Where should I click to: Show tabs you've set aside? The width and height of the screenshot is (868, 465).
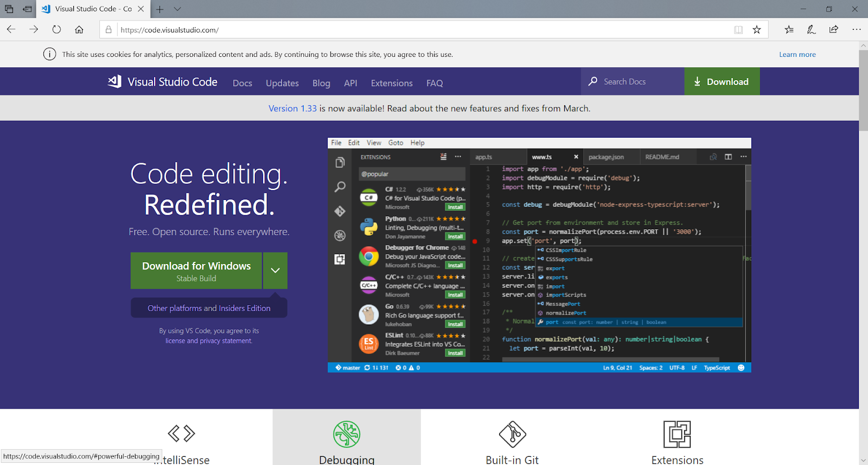[9, 9]
